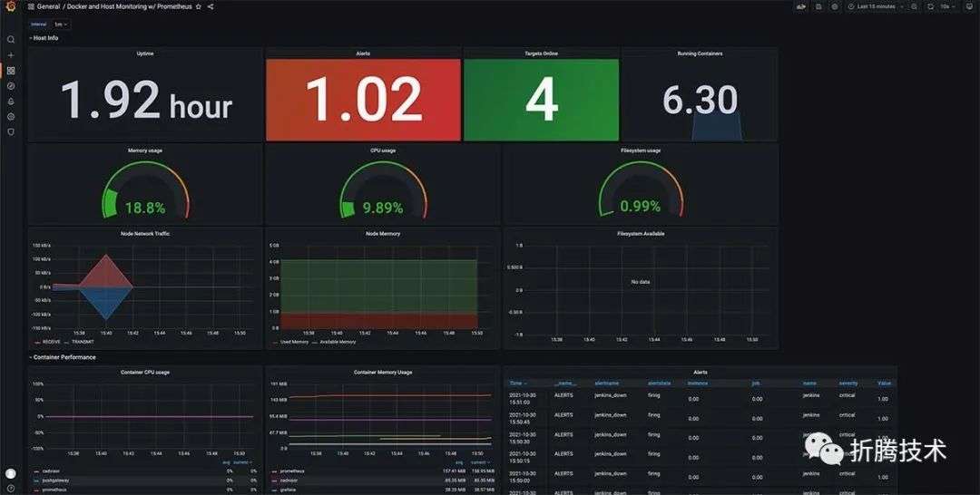980x495 pixels.
Task: Sort Alerts table by Time column
Action: 517,383
